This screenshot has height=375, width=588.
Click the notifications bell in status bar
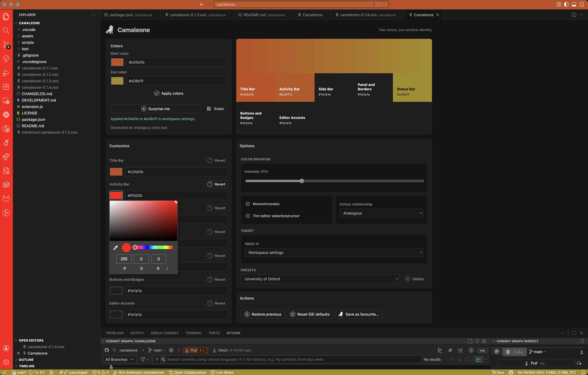tap(583, 372)
